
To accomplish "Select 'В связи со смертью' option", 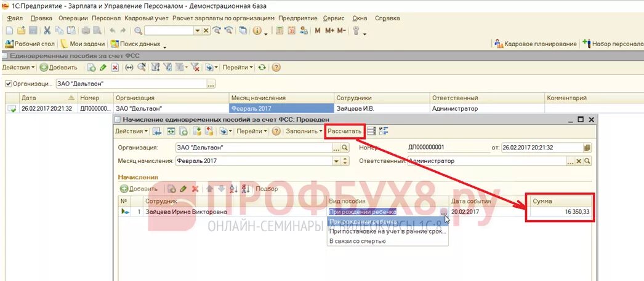I will (x=388, y=241).
